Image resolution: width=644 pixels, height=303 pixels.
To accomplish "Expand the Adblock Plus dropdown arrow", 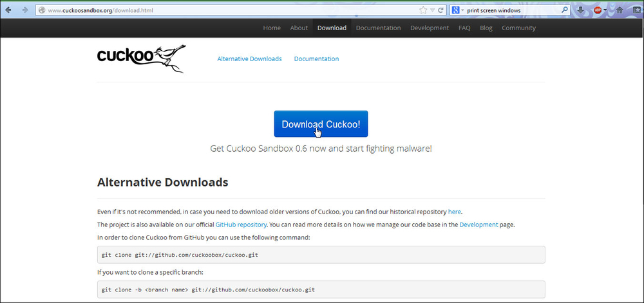I will pos(605,11).
